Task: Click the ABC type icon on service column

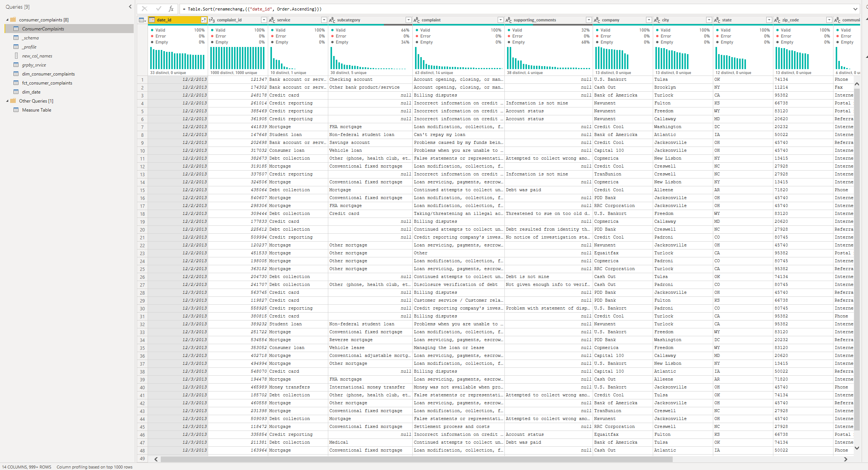Action: coord(272,20)
